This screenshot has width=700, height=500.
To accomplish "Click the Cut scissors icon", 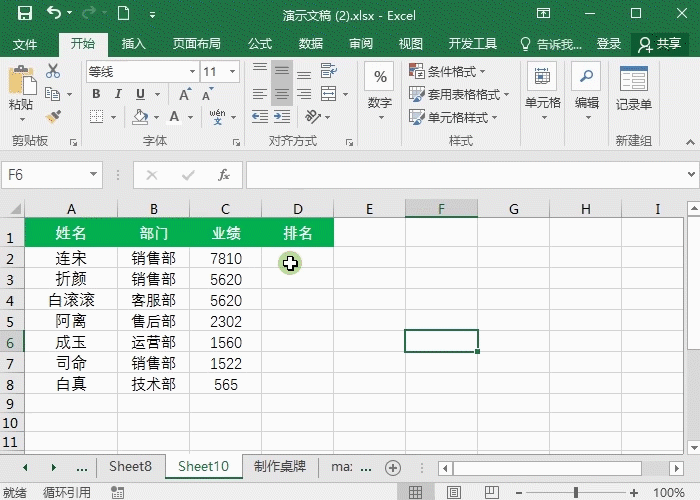I will pyautogui.click(x=53, y=71).
